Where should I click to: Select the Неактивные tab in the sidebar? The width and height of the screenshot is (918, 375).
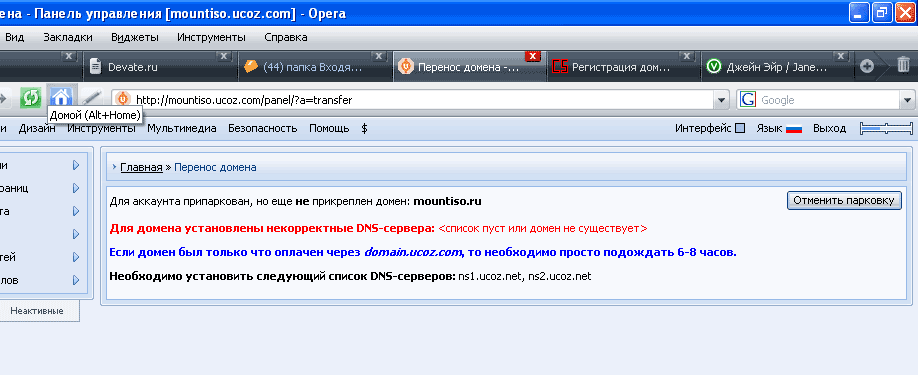(37, 311)
